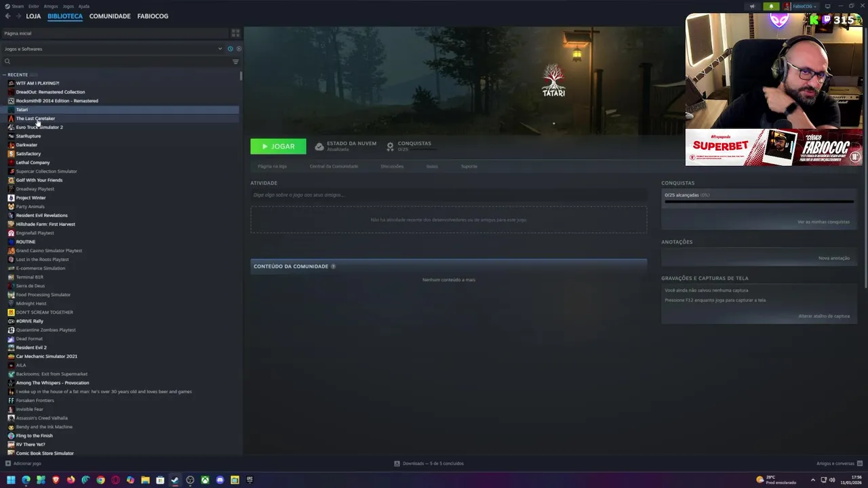Click the Downloads icon in the footer
The width and height of the screenshot is (868, 488).
[x=397, y=464]
